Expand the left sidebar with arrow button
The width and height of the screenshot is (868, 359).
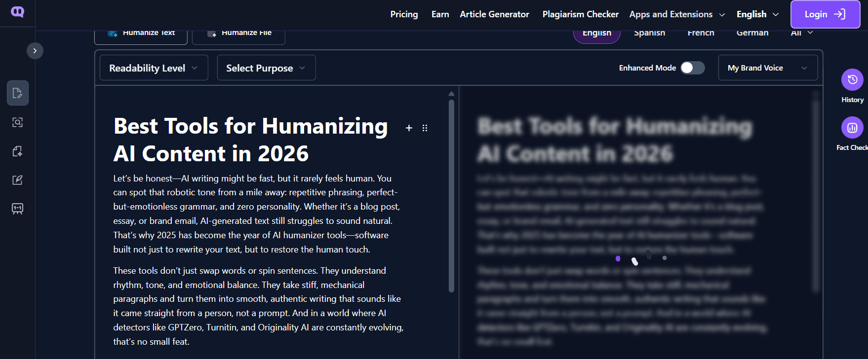tap(35, 51)
